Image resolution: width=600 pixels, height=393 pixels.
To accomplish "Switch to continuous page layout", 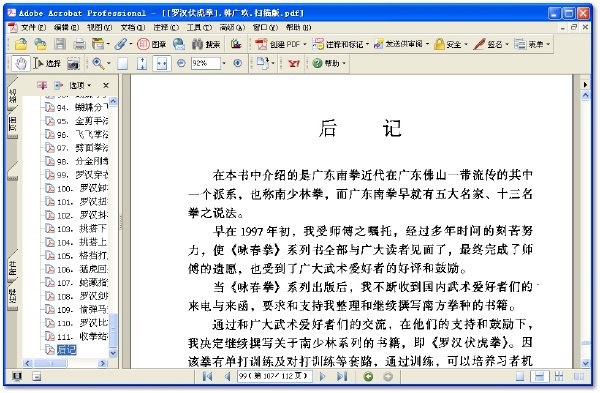I will point(539,377).
